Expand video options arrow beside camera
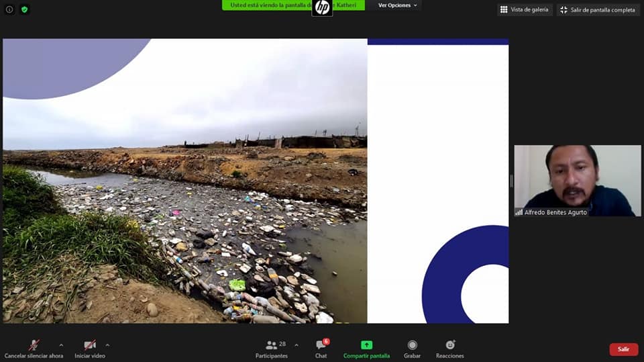This screenshot has width=644, height=362. point(107,345)
